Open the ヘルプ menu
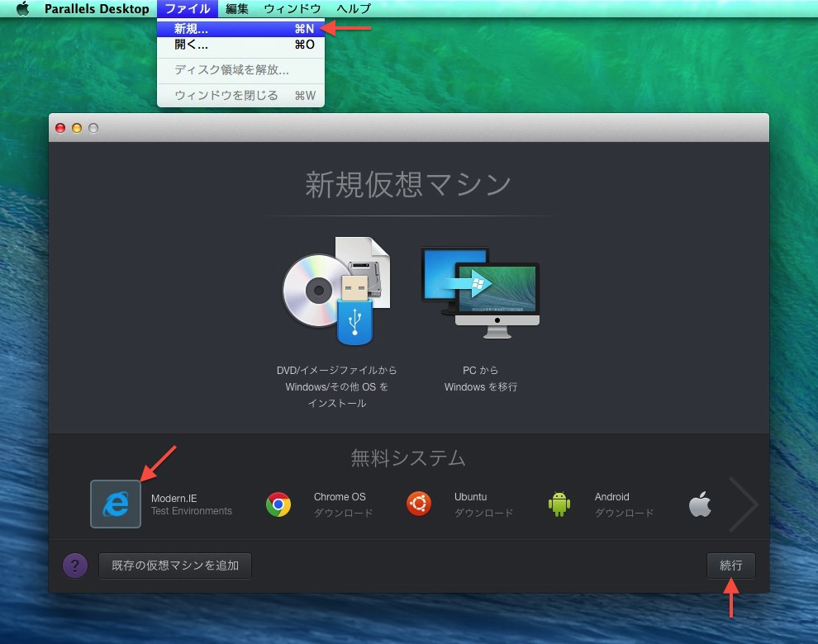 click(353, 9)
